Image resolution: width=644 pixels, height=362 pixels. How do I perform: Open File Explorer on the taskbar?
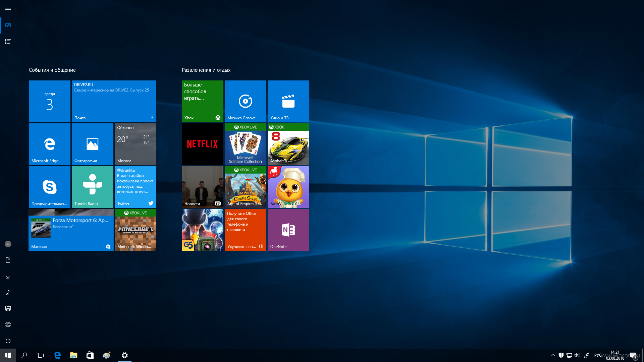pyautogui.click(x=74, y=355)
